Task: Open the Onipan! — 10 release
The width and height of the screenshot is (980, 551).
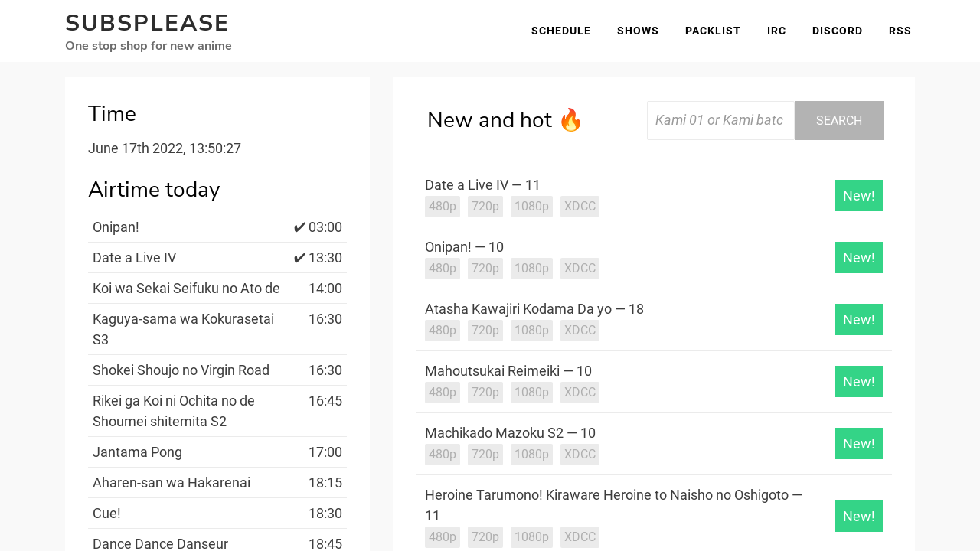Action: (464, 247)
